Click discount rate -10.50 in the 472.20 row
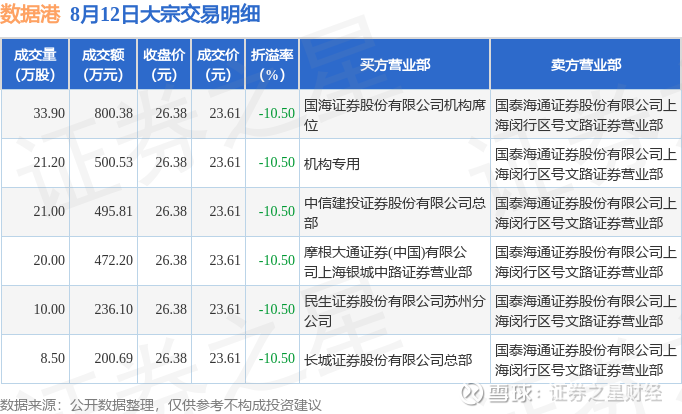Viewport: 682px width, 414px height. point(277,260)
